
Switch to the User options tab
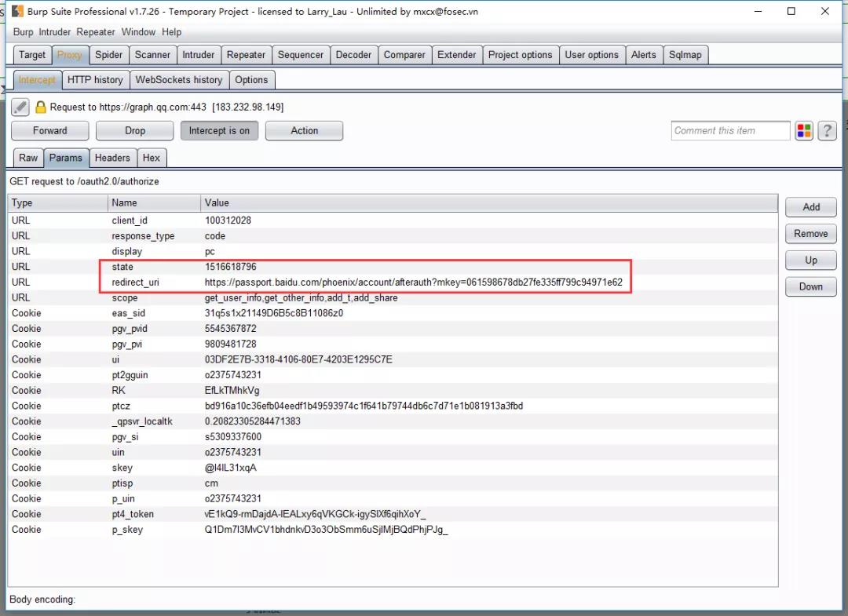[592, 55]
